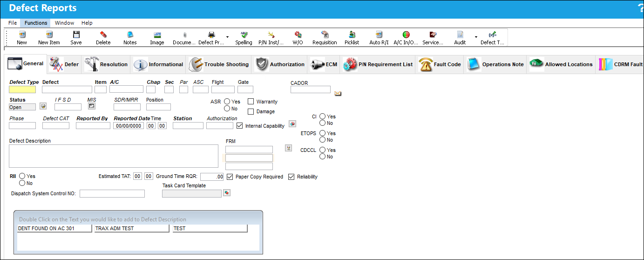This screenshot has width=644, height=260.
Task: Click the Task Card Template lookup icon
Action: (227, 192)
